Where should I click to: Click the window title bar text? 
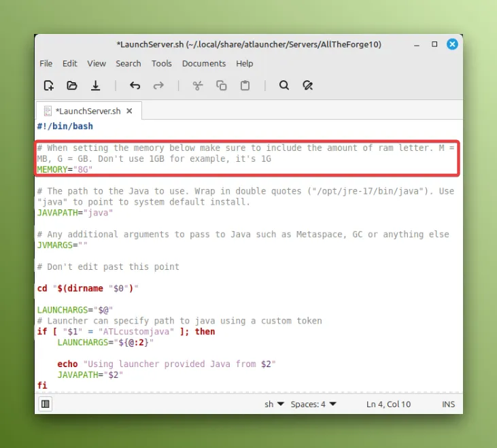tap(249, 44)
